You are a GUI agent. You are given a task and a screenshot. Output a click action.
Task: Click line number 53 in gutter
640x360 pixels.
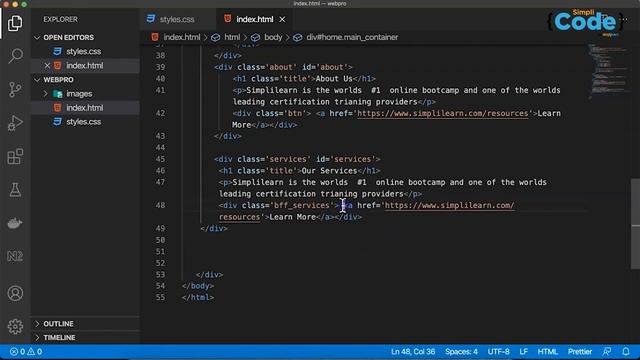(x=160, y=275)
